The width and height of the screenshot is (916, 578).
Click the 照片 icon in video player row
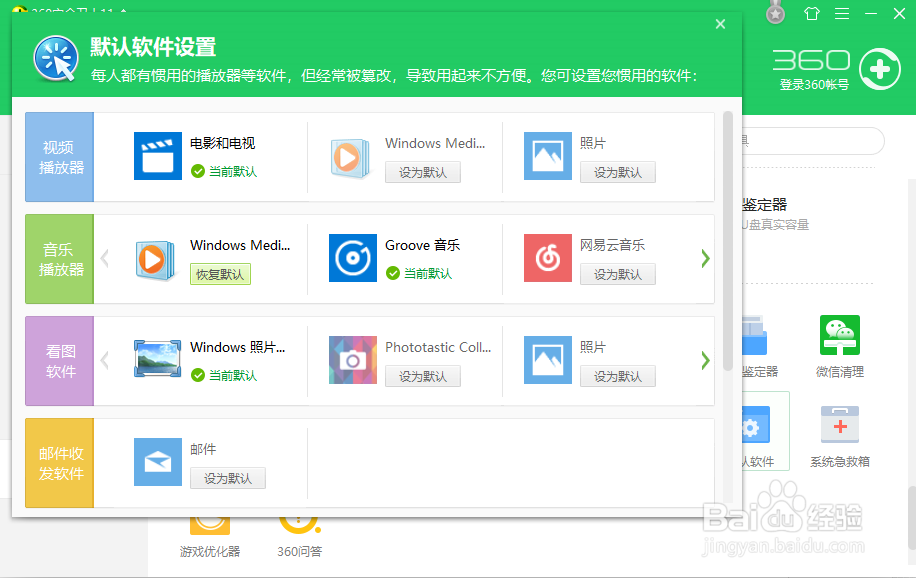pos(547,155)
